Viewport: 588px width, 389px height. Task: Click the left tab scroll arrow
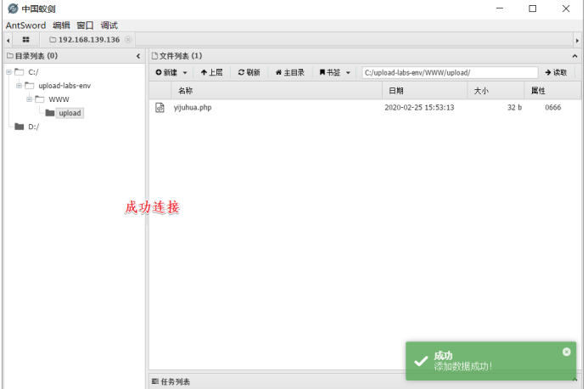(8, 40)
